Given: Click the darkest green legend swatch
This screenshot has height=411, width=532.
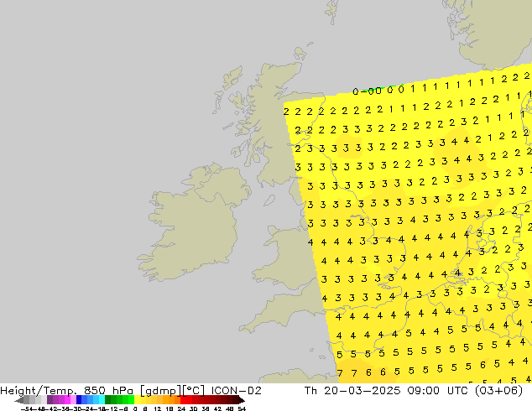Looking at the screenshot, I should point(108,400).
